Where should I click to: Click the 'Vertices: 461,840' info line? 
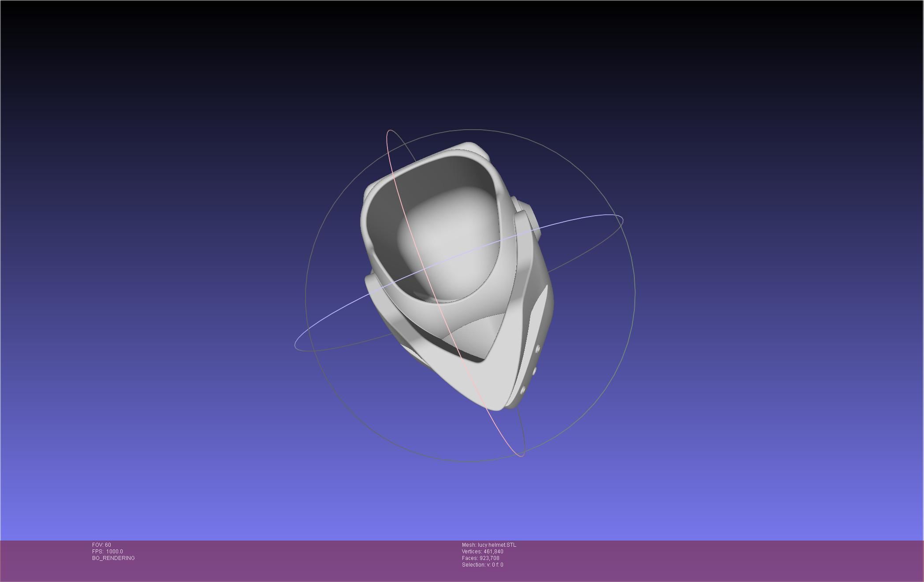point(483,552)
